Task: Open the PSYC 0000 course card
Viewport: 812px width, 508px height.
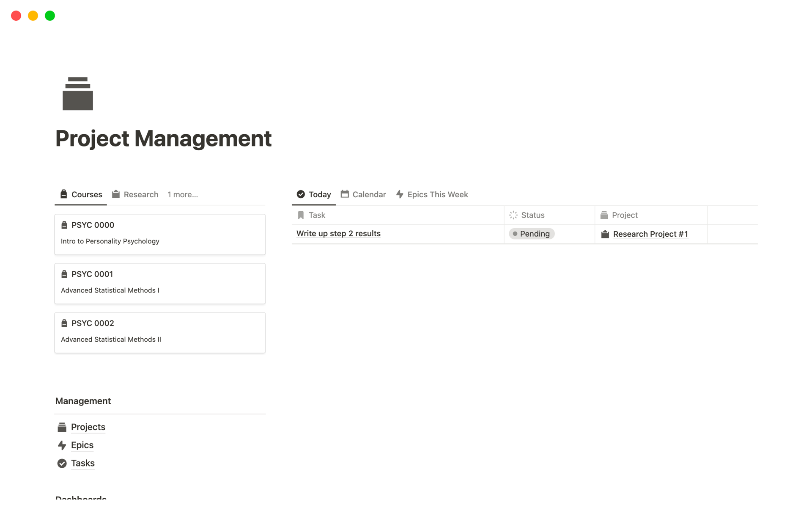Action: 160,234
